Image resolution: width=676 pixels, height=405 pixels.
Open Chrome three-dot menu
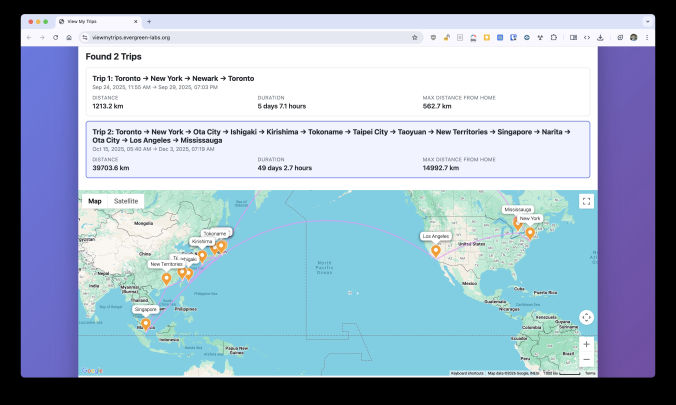[x=645, y=37]
